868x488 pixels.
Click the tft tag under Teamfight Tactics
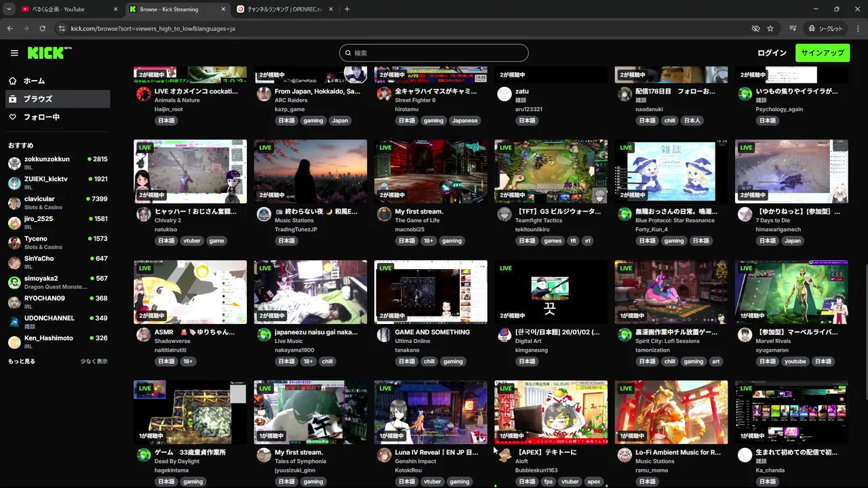[x=573, y=241]
